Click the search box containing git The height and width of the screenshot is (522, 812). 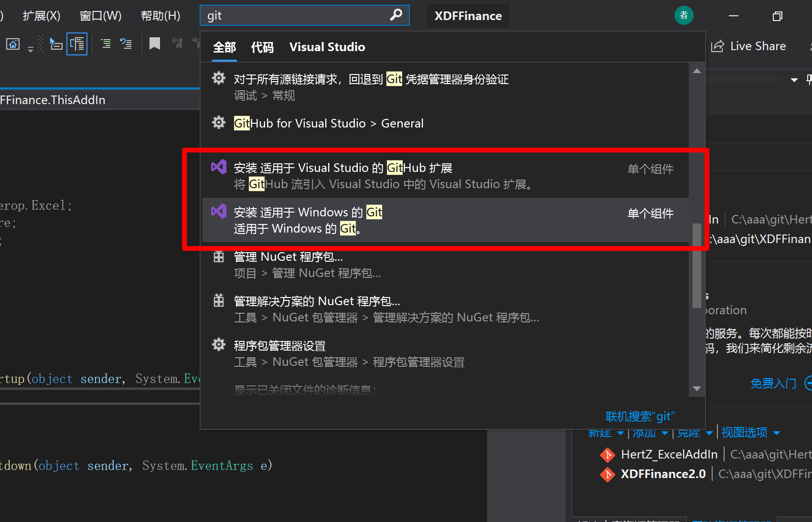click(x=304, y=15)
